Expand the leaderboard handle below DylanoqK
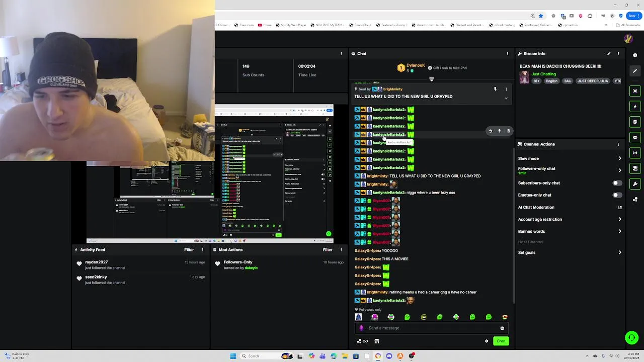This screenshot has height=362, width=644. [x=431, y=79]
